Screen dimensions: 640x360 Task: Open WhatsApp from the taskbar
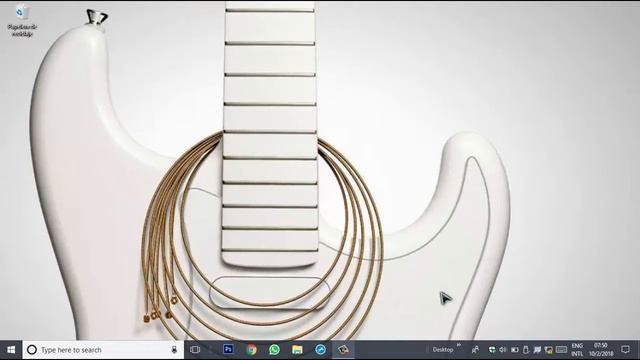click(275, 350)
